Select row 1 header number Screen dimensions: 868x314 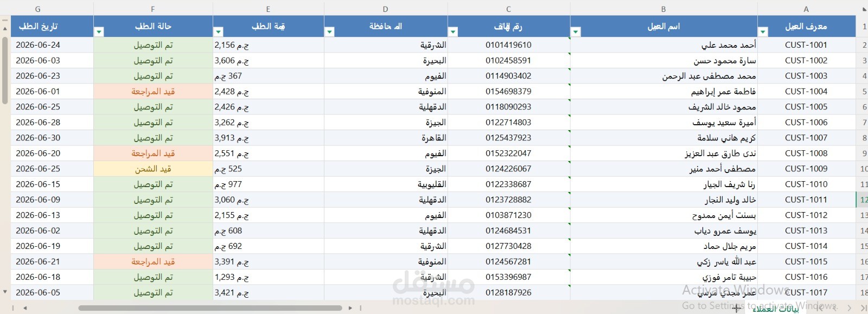[862, 26]
